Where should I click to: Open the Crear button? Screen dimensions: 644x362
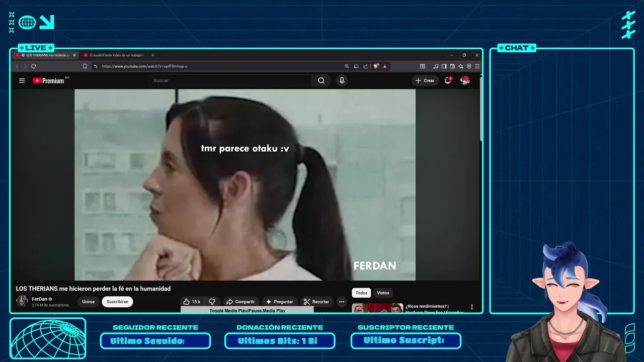[425, 80]
